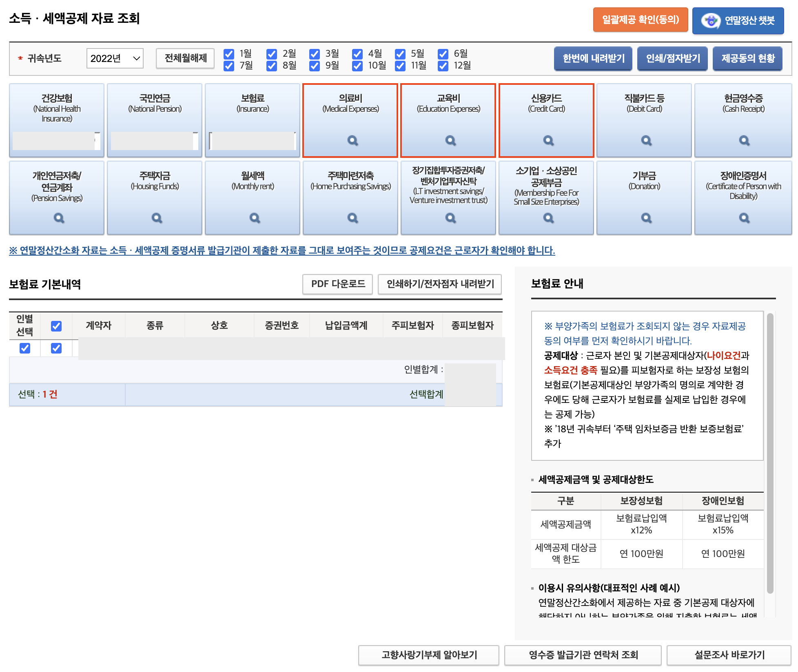Click the Medical Expenses magnifier icon
Viewport: 798px width, 672px height.
point(352,141)
